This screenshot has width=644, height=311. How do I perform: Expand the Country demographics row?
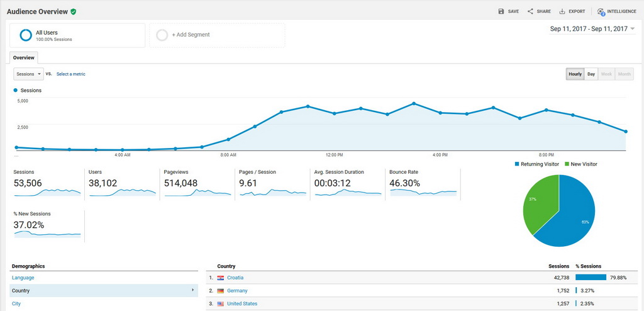104,291
